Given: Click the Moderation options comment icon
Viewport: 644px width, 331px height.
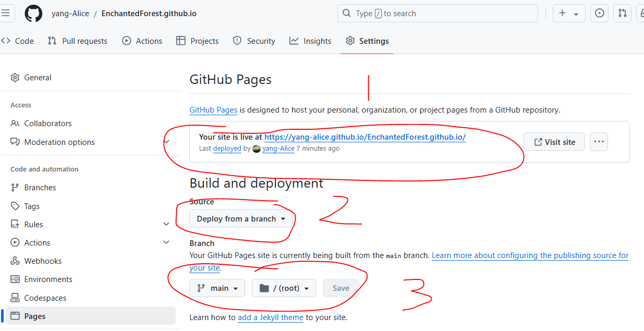Looking at the screenshot, I should [x=15, y=142].
